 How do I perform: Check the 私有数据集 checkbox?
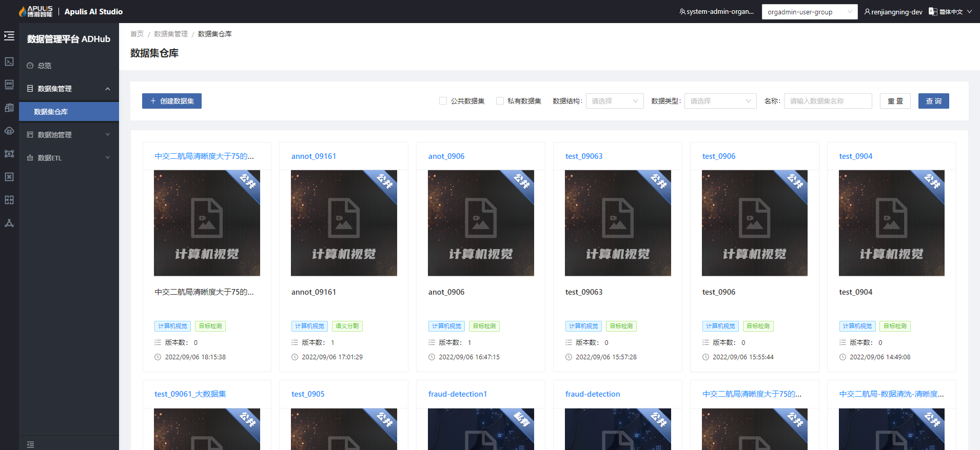point(499,101)
